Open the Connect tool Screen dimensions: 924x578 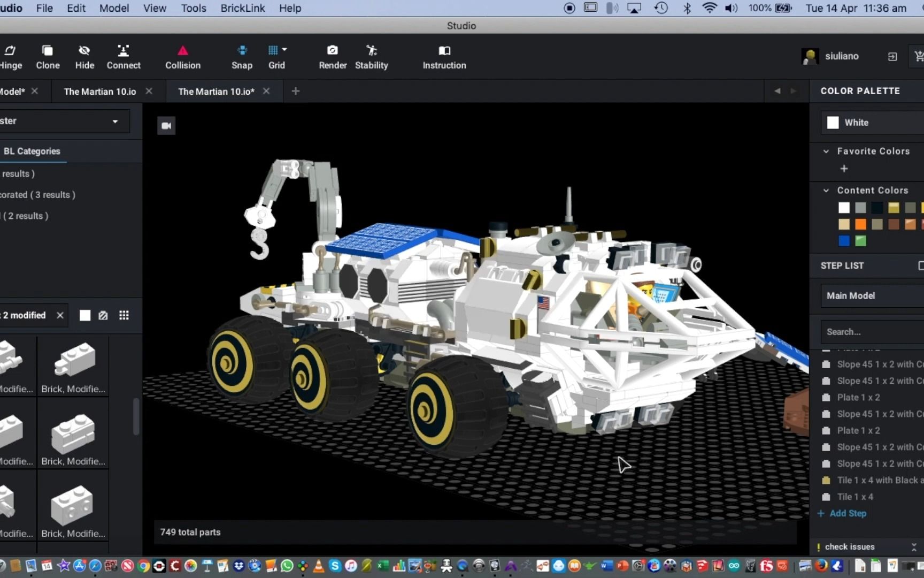point(123,56)
